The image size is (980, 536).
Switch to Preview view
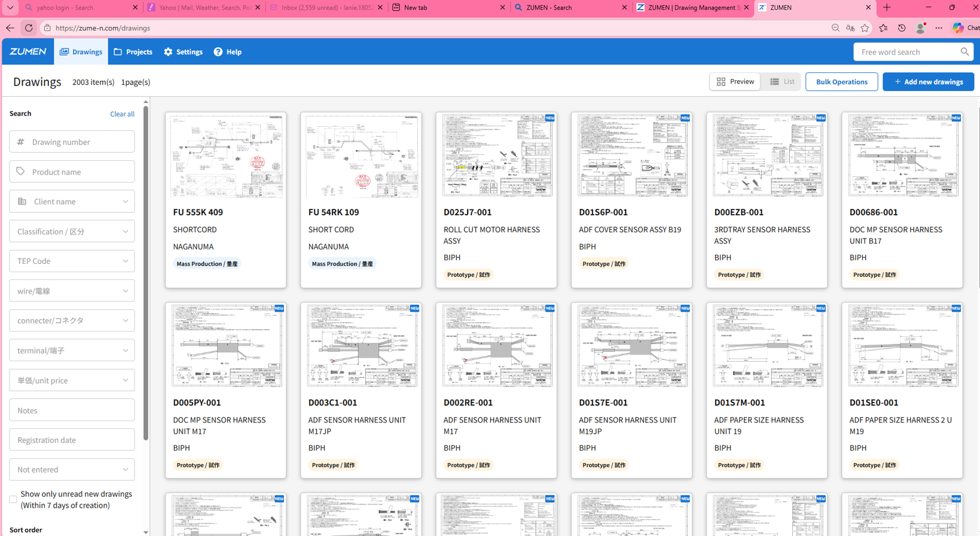tap(735, 82)
